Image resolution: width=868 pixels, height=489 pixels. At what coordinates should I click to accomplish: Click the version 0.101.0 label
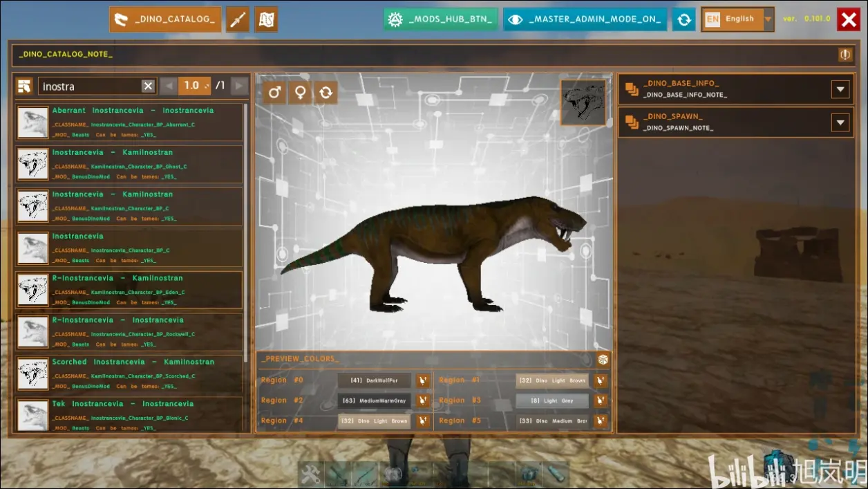(807, 19)
